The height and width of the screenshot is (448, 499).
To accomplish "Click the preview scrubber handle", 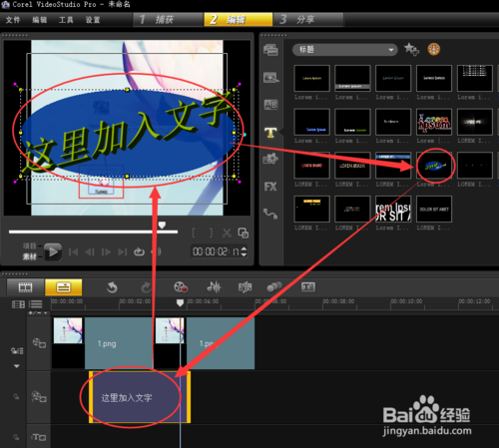I will [x=162, y=225].
